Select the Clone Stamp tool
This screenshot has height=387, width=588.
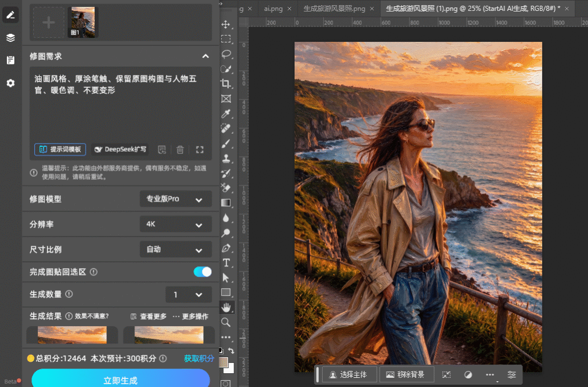click(x=226, y=158)
